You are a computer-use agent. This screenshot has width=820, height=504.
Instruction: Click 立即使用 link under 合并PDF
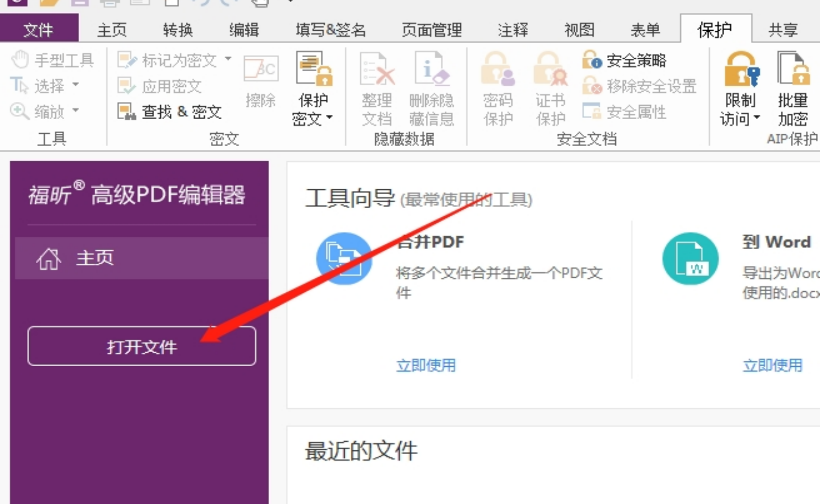pos(426,366)
